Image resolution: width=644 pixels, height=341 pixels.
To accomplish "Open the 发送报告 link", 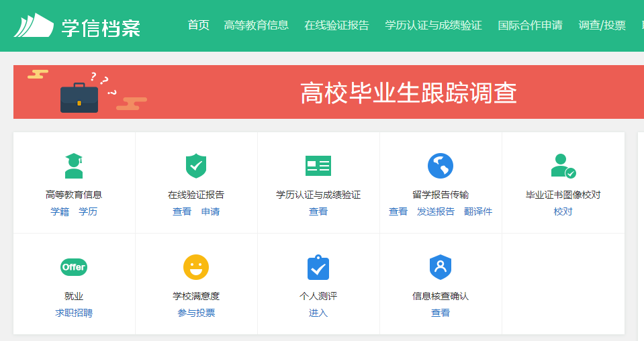I will [435, 211].
